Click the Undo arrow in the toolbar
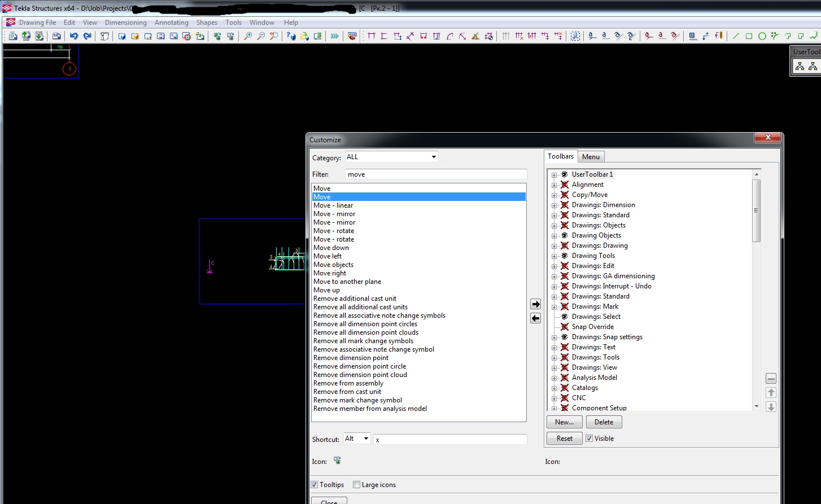821x504 pixels. coord(74,36)
